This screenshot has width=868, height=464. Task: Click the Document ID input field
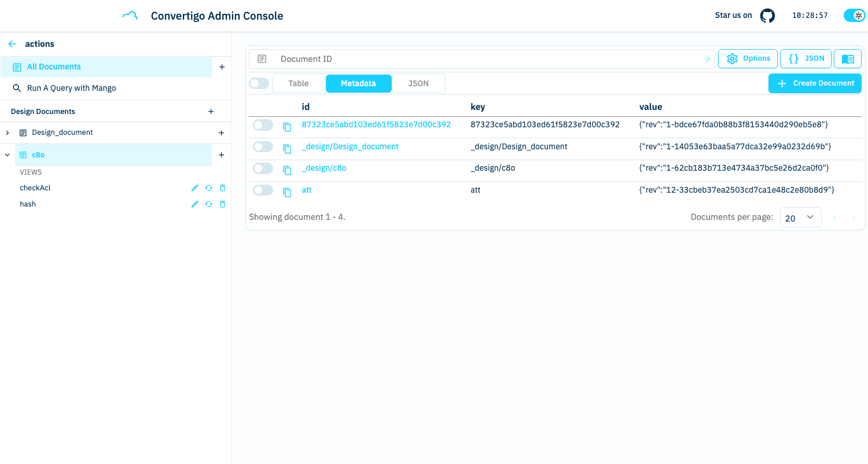(486, 59)
